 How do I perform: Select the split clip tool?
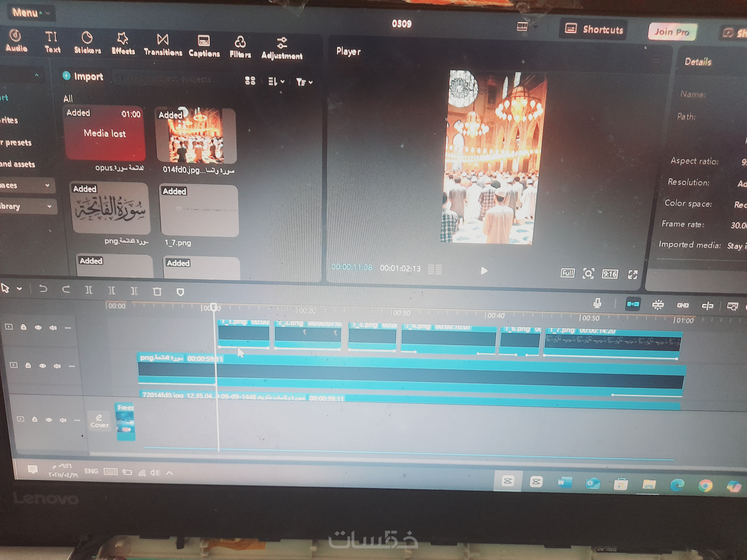click(89, 290)
